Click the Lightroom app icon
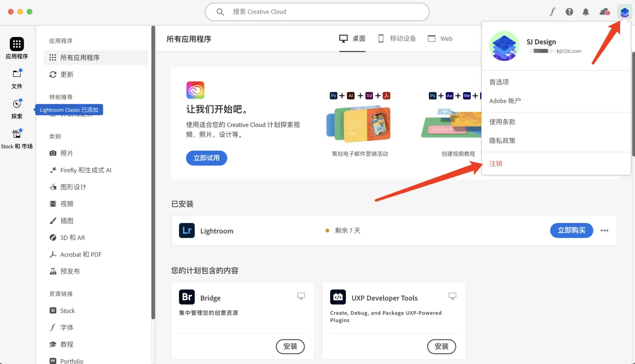The height and width of the screenshot is (364, 635). pyautogui.click(x=187, y=230)
